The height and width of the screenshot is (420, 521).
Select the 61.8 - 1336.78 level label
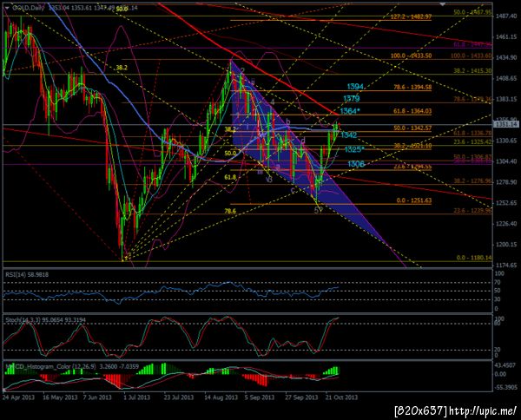472,133
